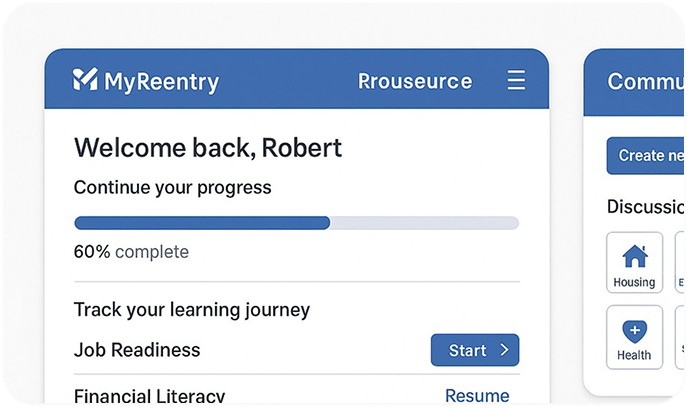Click the arrow on the Start button
This screenshot has width=688, height=408.
505,350
